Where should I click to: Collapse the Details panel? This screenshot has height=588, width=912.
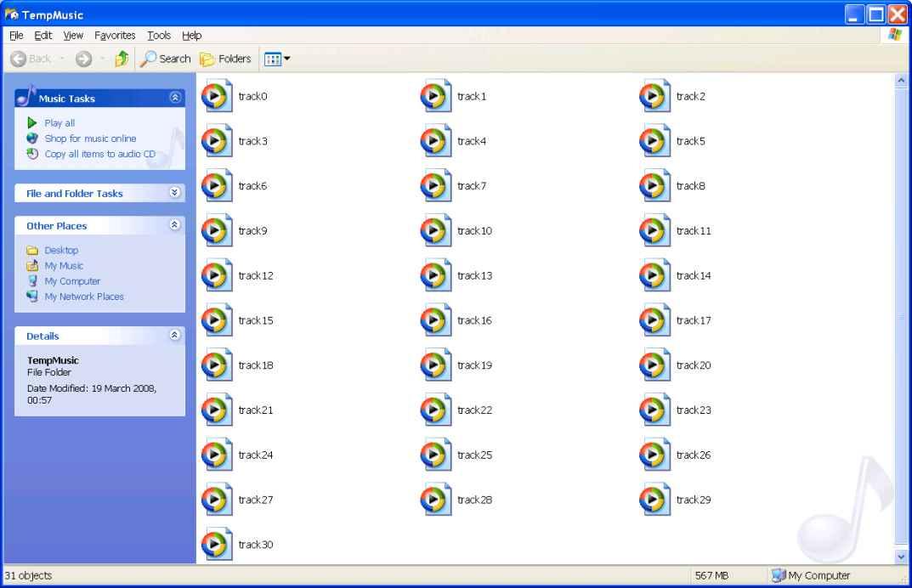pos(175,336)
